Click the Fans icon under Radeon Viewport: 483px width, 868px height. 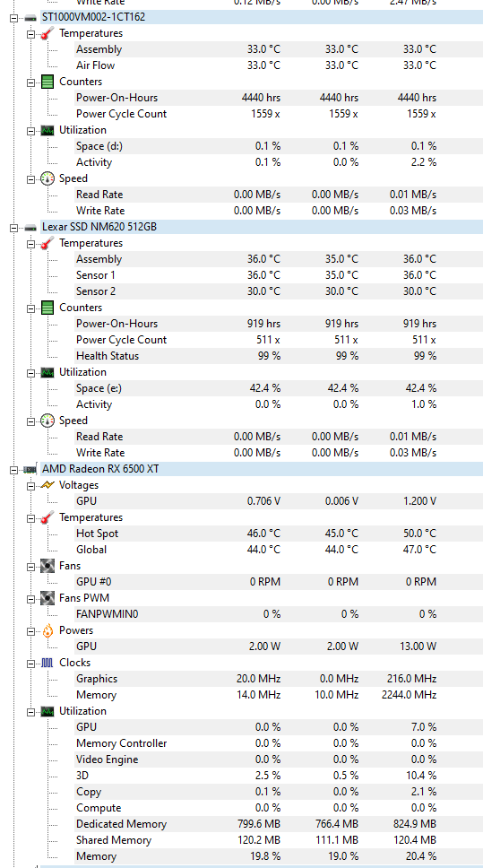pos(47,566)
